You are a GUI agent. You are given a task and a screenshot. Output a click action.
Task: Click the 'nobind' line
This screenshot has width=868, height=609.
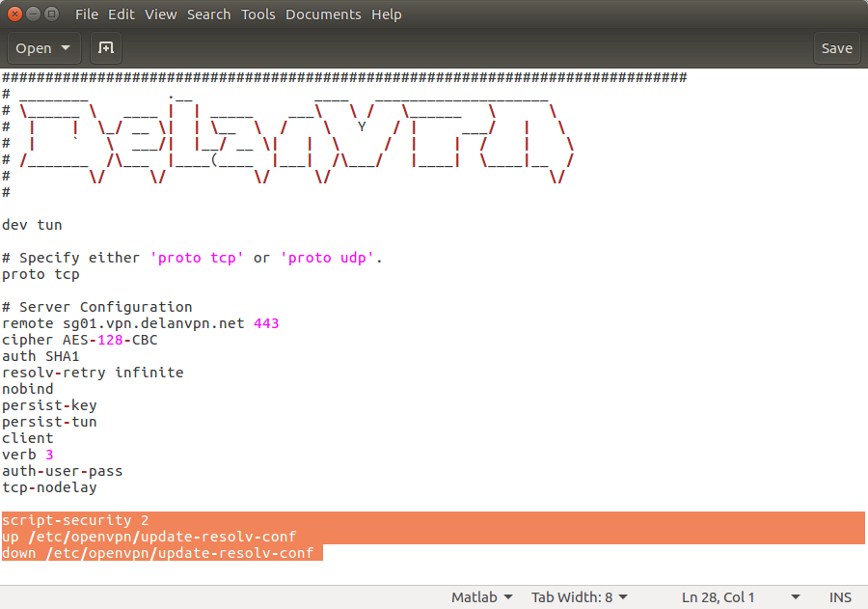pos(28,389)
